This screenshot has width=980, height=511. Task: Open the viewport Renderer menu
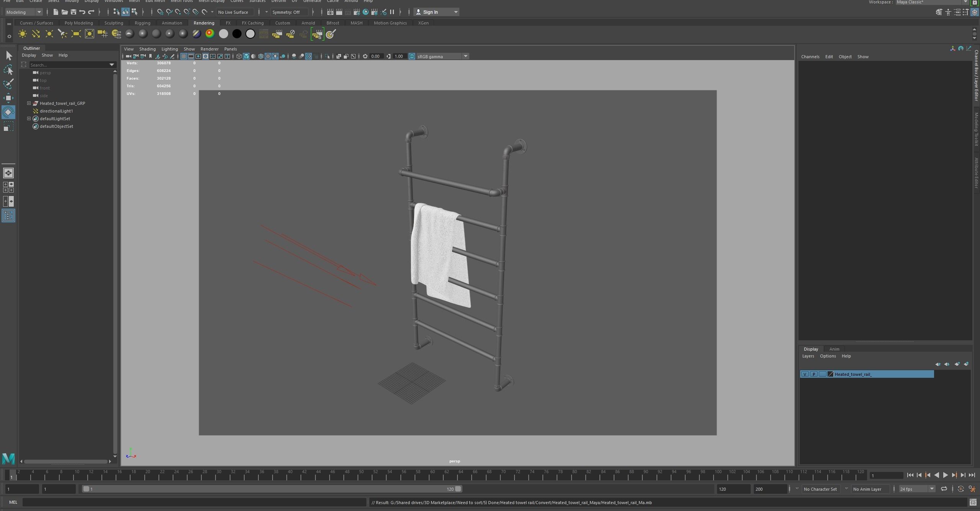point(209,49)
